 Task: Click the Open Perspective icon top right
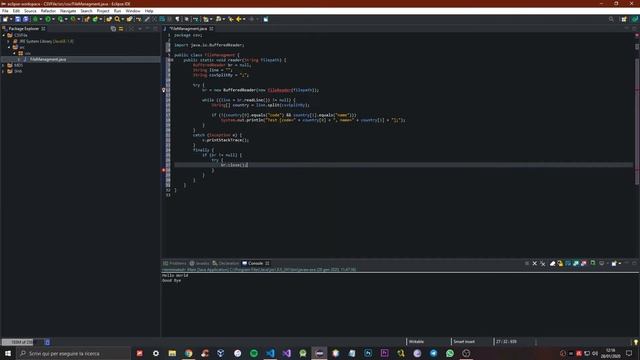tap(624, 19)
